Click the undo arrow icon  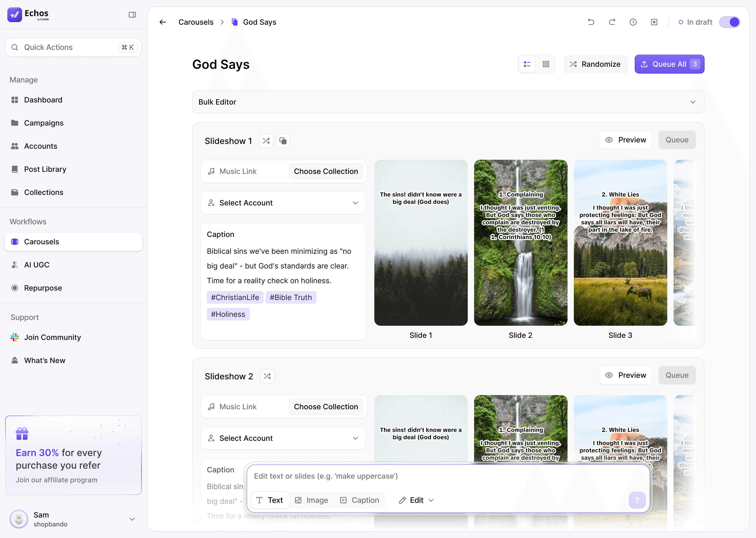(x=591, y=22)
